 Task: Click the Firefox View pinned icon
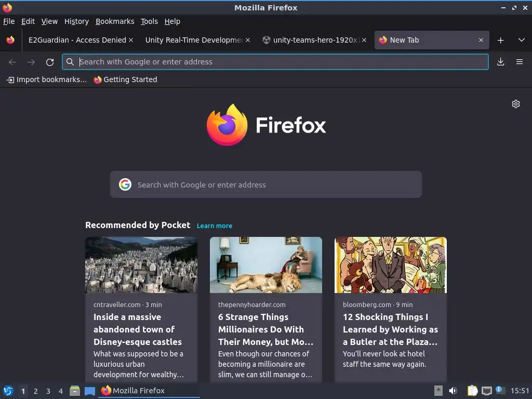[x=10, y=40]
